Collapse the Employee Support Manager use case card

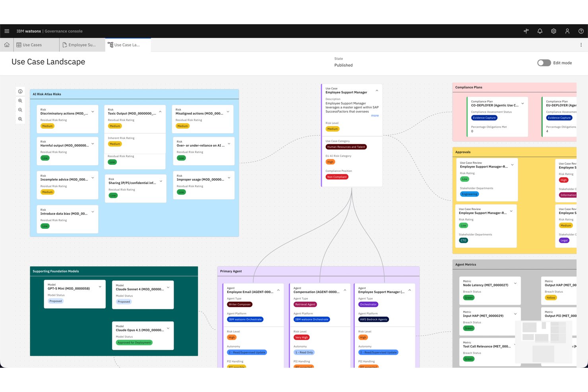[377, 91]
